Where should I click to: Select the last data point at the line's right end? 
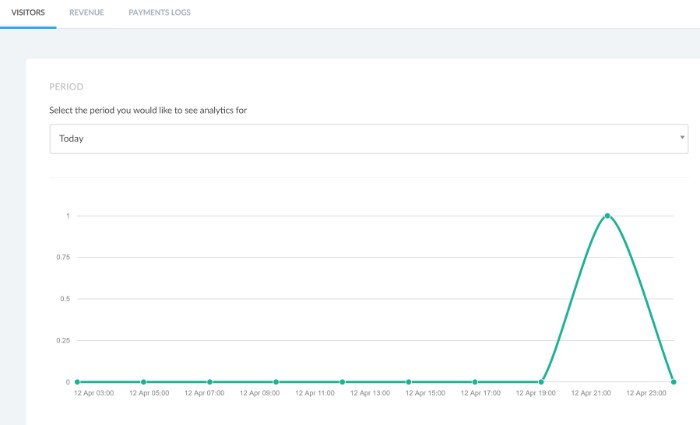coord(673,382)
